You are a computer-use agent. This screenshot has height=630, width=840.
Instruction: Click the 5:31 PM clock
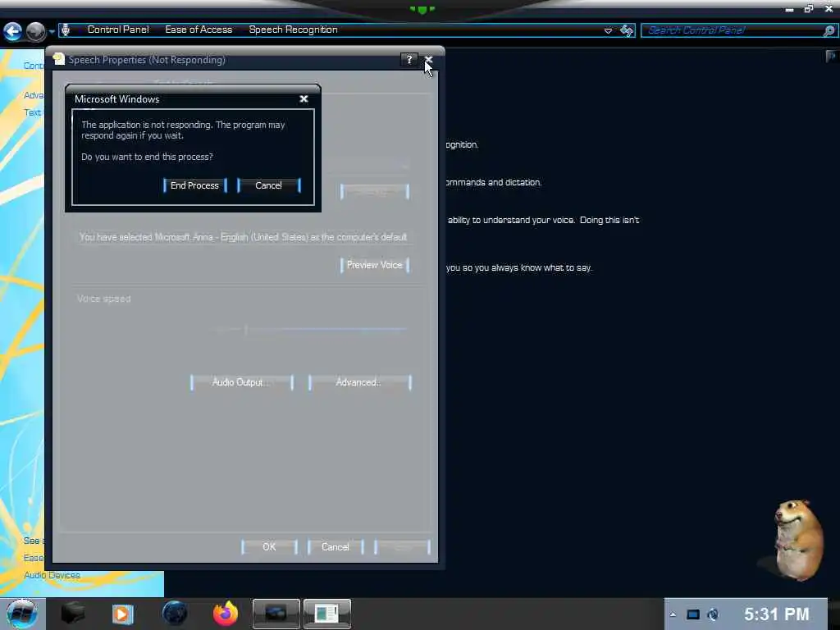[x=776, y=614]
